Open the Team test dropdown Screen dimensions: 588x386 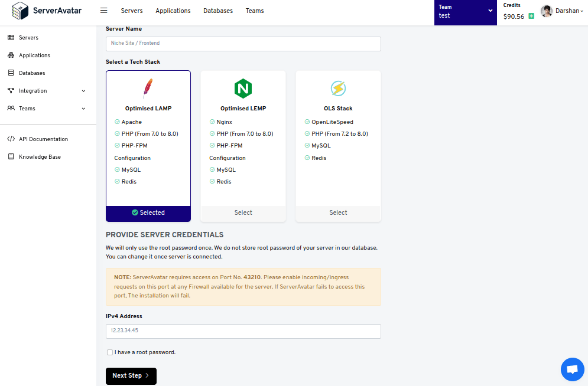pyautogui.click(x=465, y=13)
